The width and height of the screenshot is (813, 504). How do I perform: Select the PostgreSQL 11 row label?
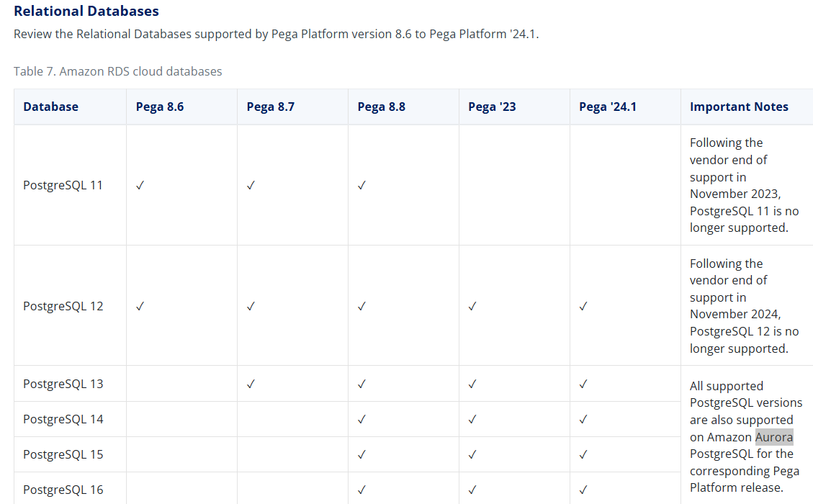pos(63,185)
